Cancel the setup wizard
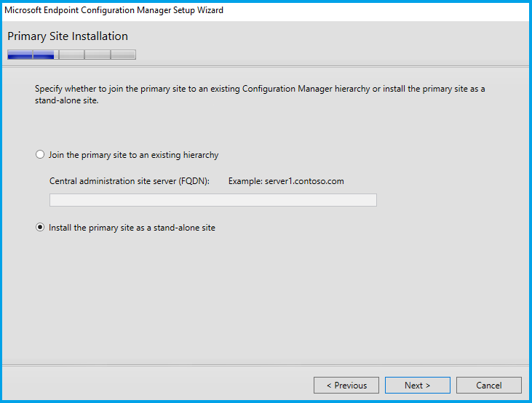 (488, 386)
